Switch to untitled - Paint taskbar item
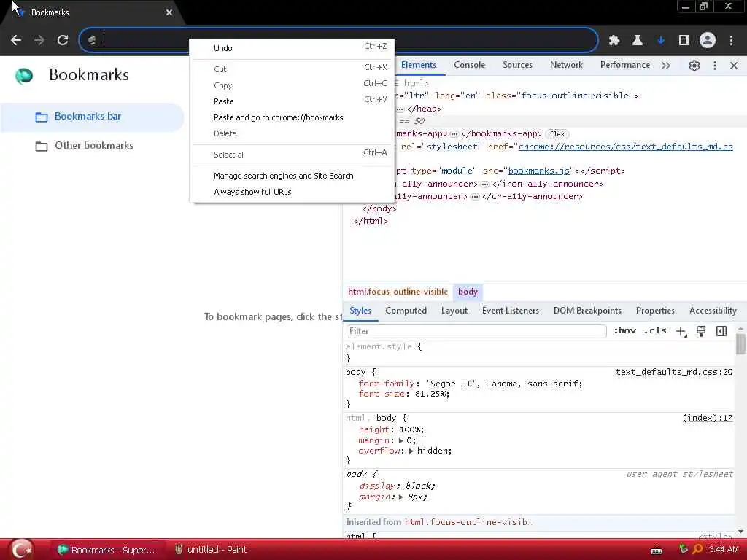 pos(212,550)
